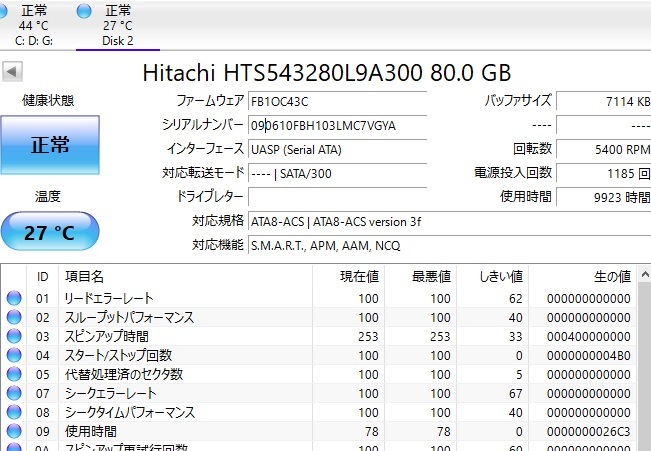
Task: Click the ID column header
Action: (43, 277)
